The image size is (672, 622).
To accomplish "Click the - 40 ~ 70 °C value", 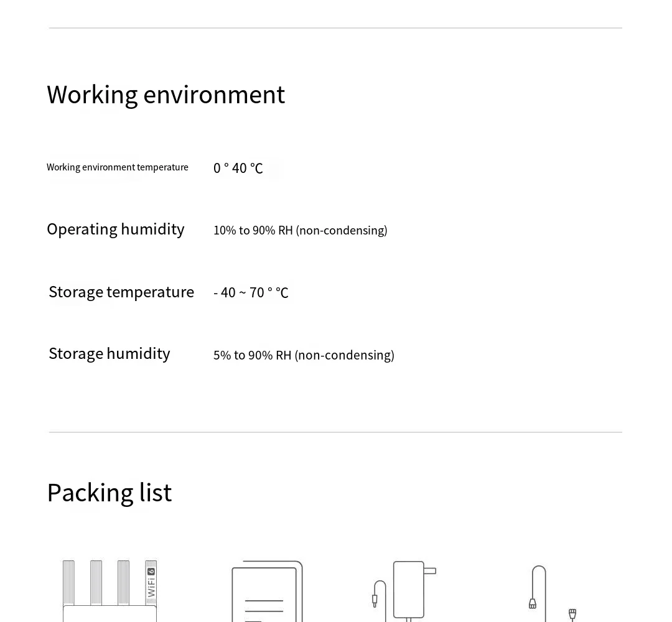I will pos(251,292).
